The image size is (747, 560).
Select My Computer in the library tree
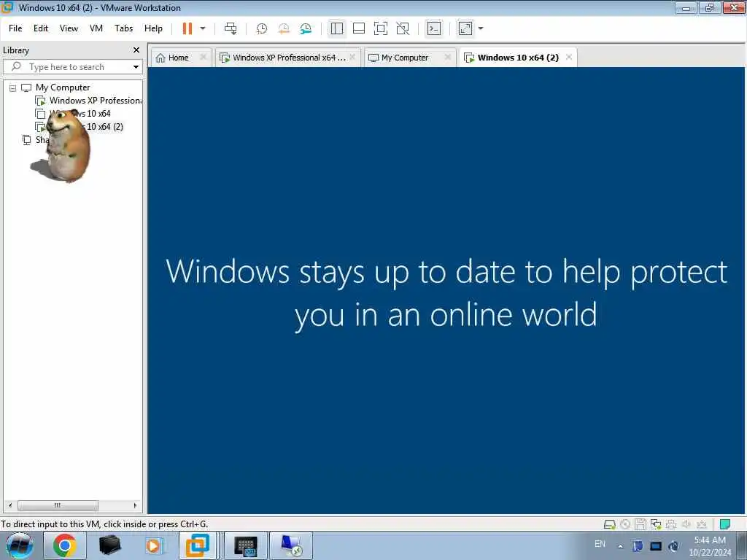pos(63,87)
